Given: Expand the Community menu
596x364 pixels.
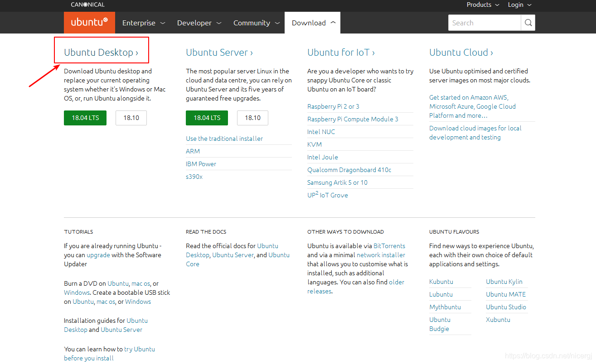Looking at the screenshot, I should click(256, 23).
